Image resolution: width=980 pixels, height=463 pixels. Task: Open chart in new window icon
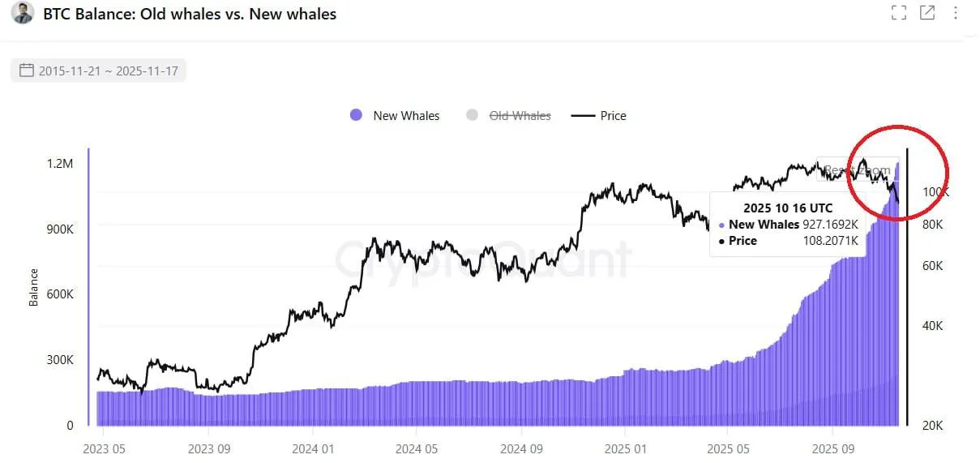pos(927,13)
